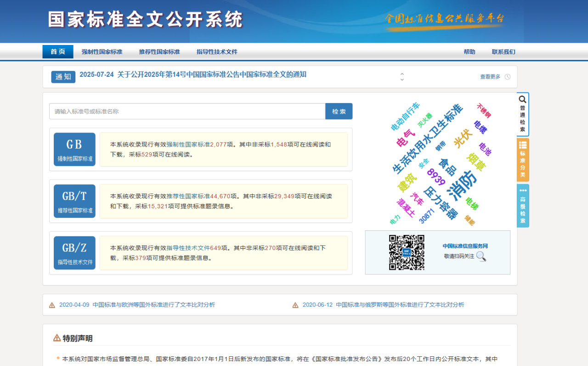Click warning icon beside 2020-04-09 notice
The width and height of the screenshot is (588, 366).
click(52, 305)
